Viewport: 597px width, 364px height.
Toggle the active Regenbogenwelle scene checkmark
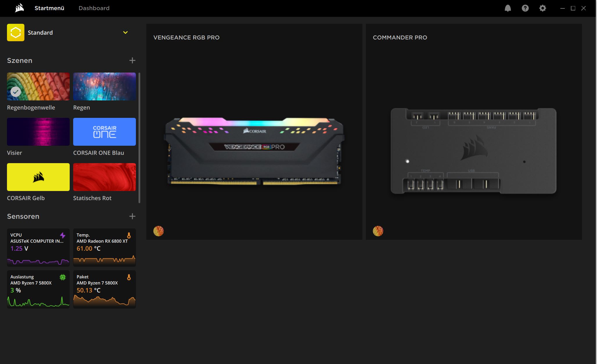click(16, 92)
